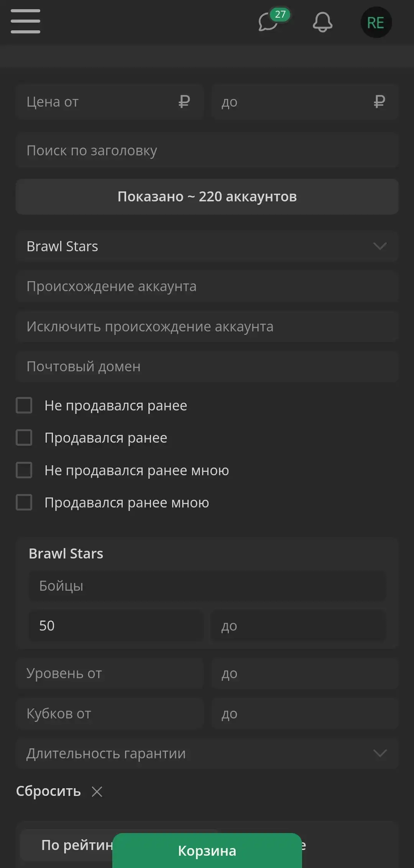
Task: Open the hamburger menu
Action: [x=25, y=21]
